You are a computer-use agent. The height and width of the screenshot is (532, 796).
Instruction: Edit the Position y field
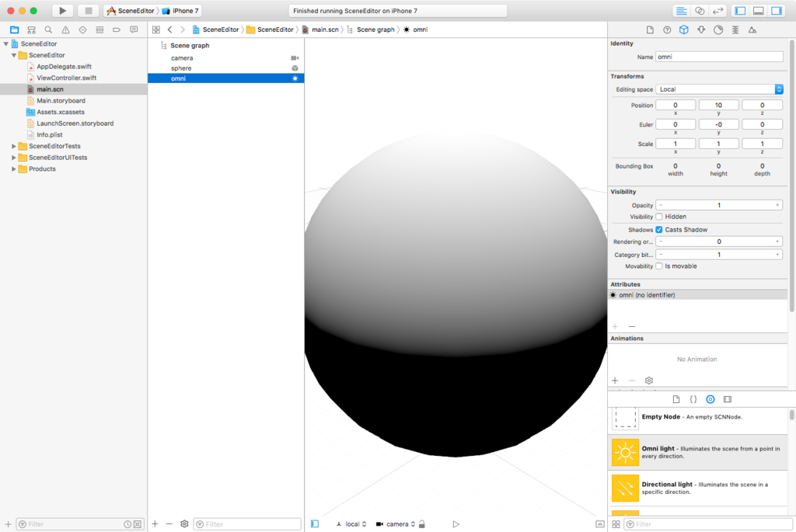(x=718, y=105)
